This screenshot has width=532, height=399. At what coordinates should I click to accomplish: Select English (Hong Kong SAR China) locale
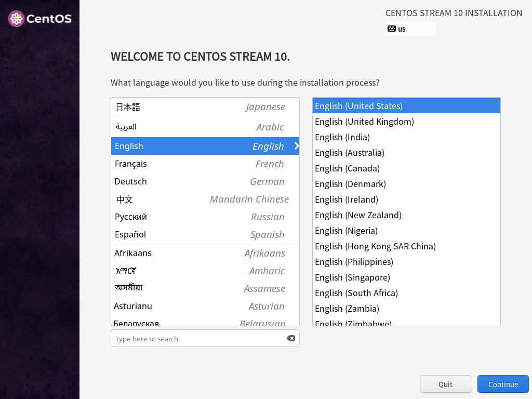[406, 246]
